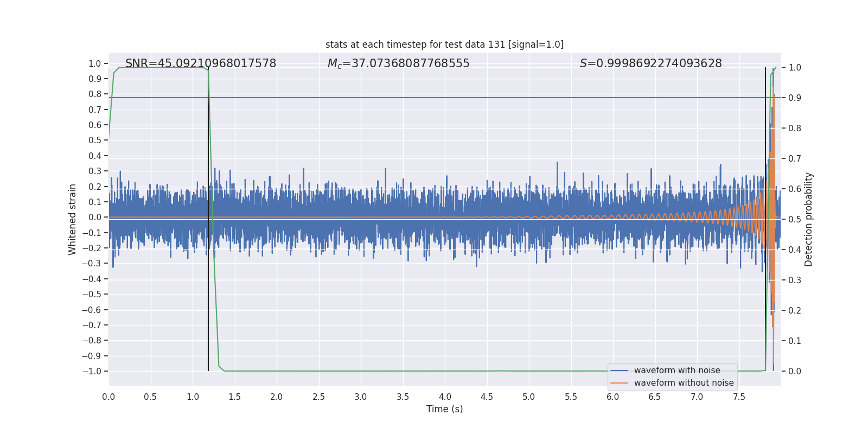Select the SNR=45.09210968017578 annotation
This screenshot has width=868, height=434.
pyautogui.click(x=201, y=63)
